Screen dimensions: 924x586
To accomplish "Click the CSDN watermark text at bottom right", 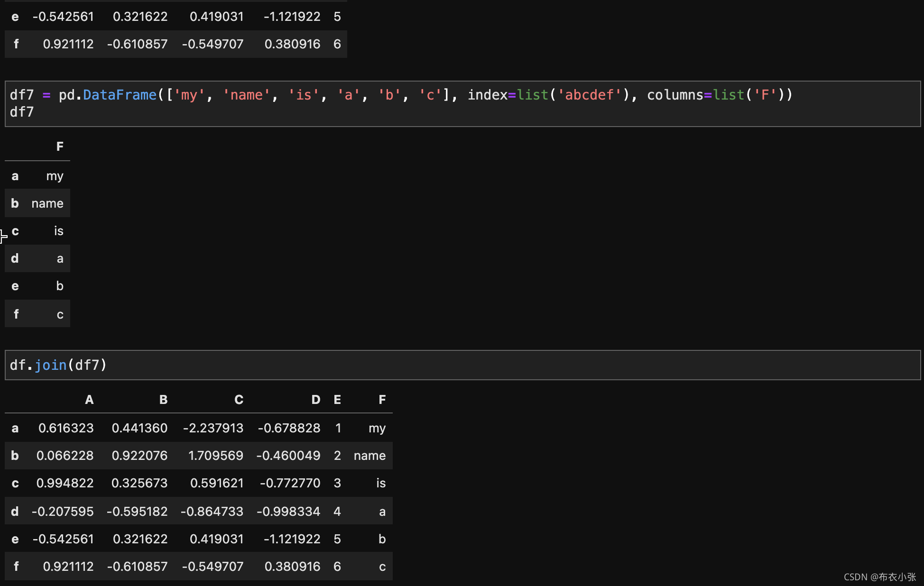I will [x=880, y=577].
